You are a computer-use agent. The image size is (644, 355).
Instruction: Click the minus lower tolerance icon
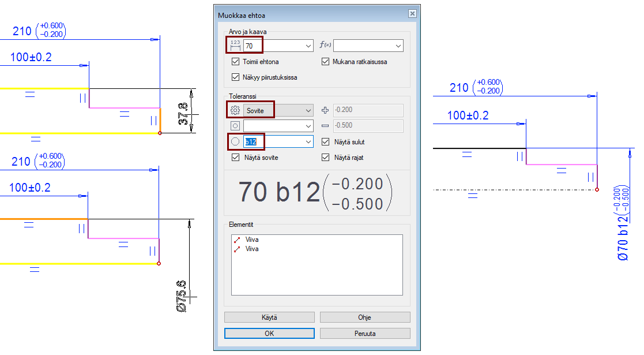pyautogui.click(x=325, y=126)
